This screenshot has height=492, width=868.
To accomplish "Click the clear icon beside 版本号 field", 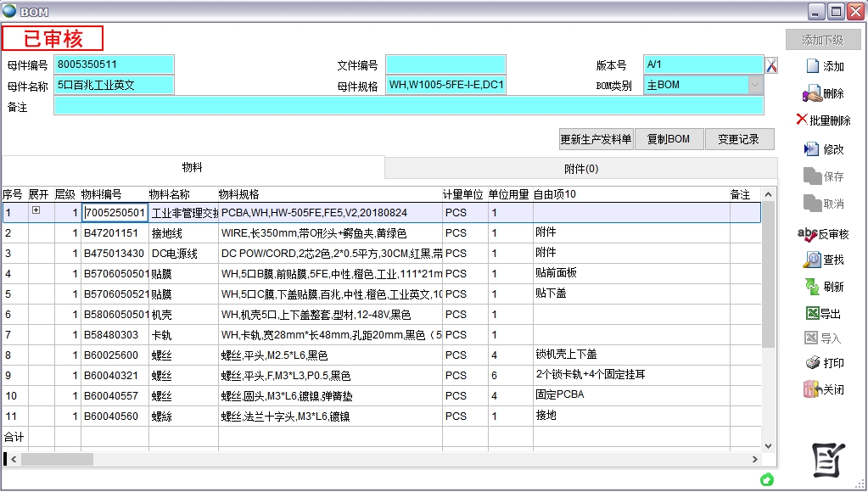I will [771, 65].
